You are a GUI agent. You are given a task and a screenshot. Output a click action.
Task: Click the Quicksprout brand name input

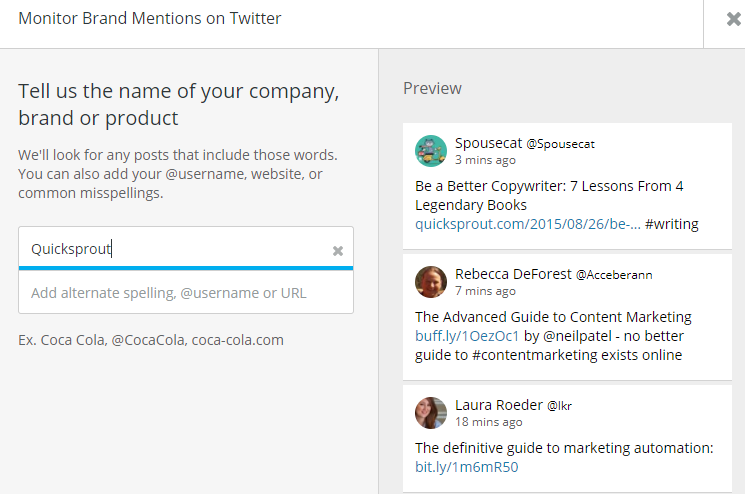click(x=186, y=248)
